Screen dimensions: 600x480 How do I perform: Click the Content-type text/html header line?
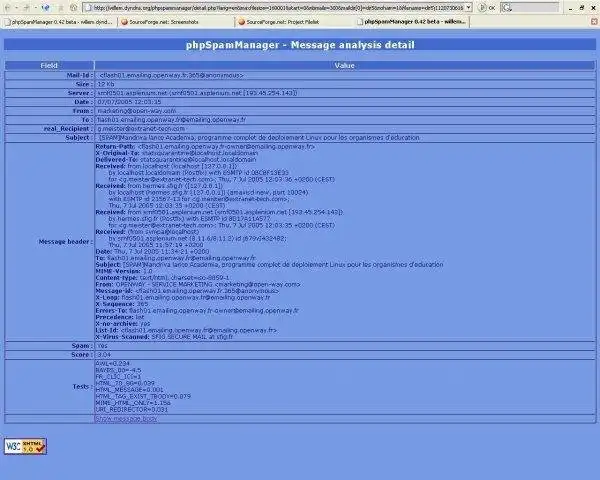pos(162,278)
